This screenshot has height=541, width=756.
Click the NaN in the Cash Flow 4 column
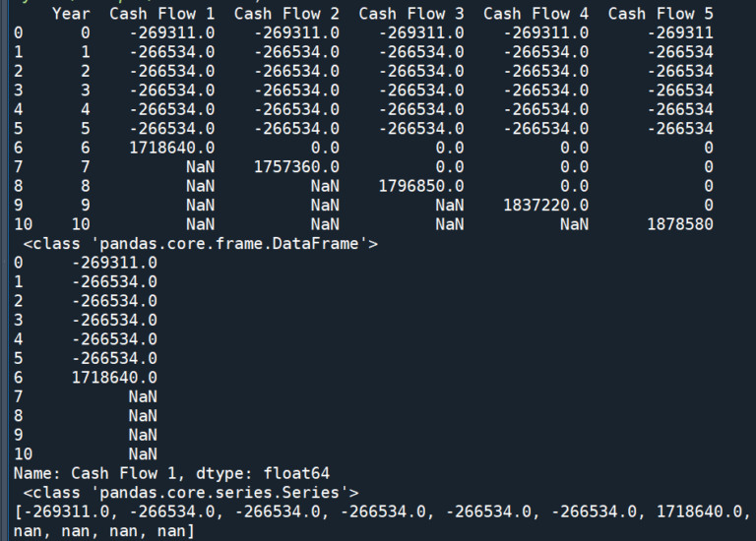pos(574,224)
